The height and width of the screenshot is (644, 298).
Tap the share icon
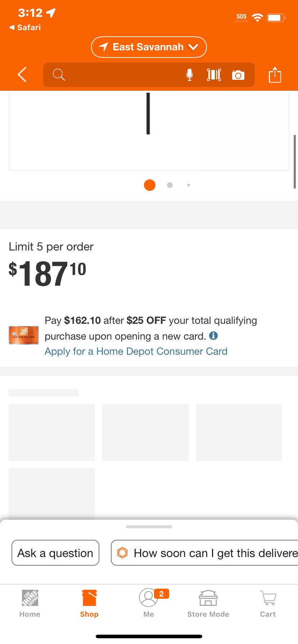(x=275, y=75)
